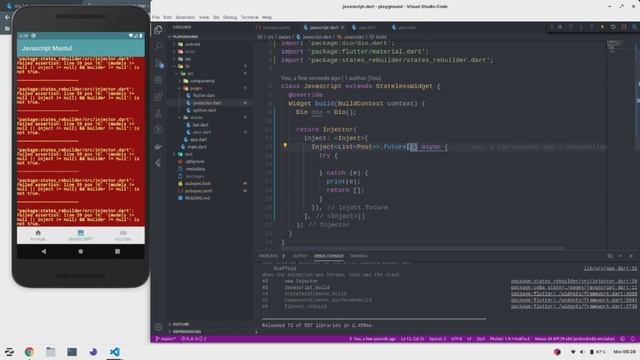The height and width of the screenshot is (360, 640).
Task: Click the Nexus 5X emulator device selector in status bar
Action: (x=574, y=339)
